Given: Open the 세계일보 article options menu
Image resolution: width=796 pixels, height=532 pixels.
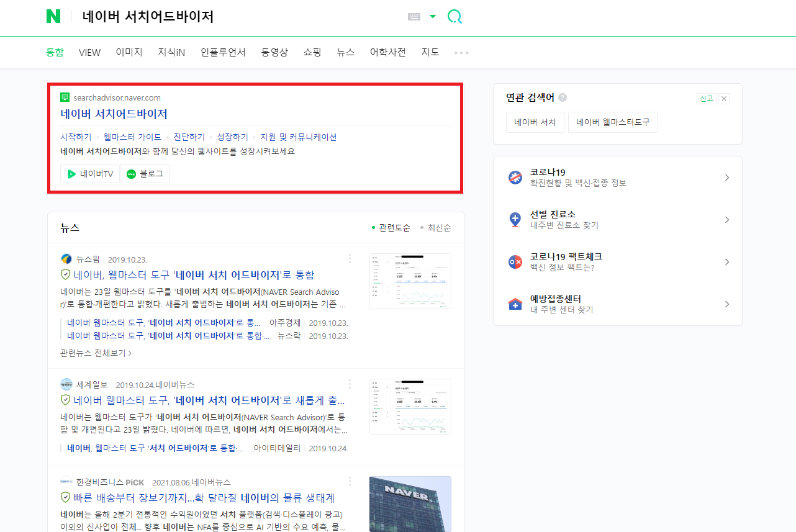Looking at the screenshot, I should pyautogui.click(x=350, y=384).
